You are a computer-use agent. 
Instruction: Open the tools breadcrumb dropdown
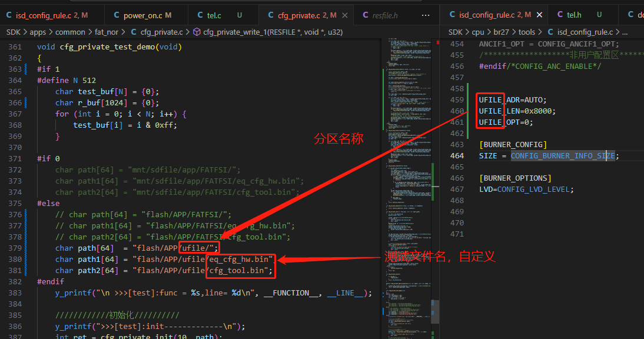526,32
